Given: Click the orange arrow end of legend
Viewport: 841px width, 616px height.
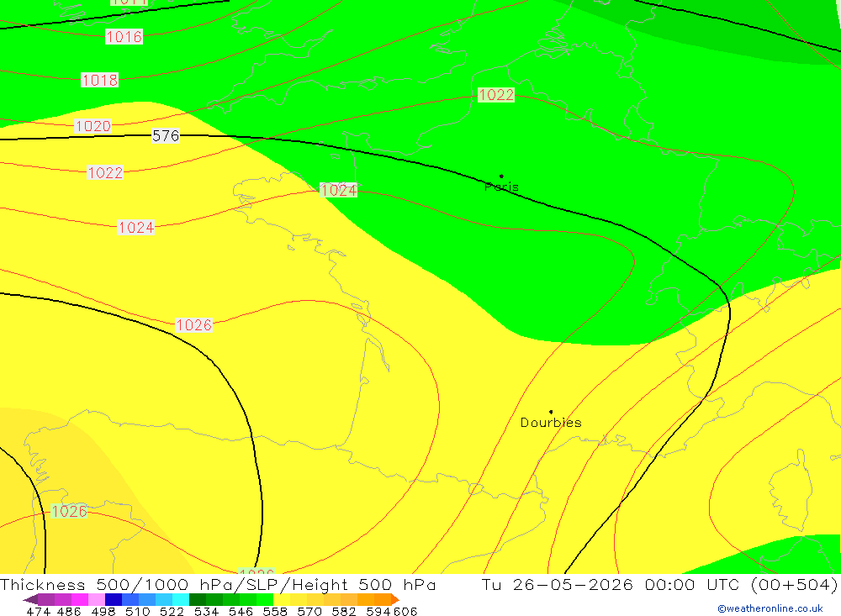Looking at the screenshot, I should [395, 599].
